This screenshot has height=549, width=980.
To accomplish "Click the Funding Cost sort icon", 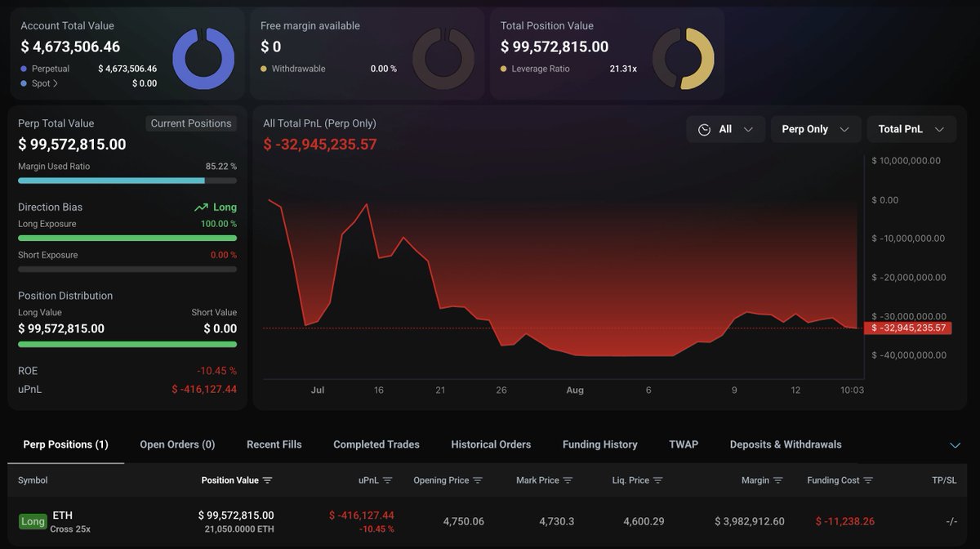I will (868, 480).
